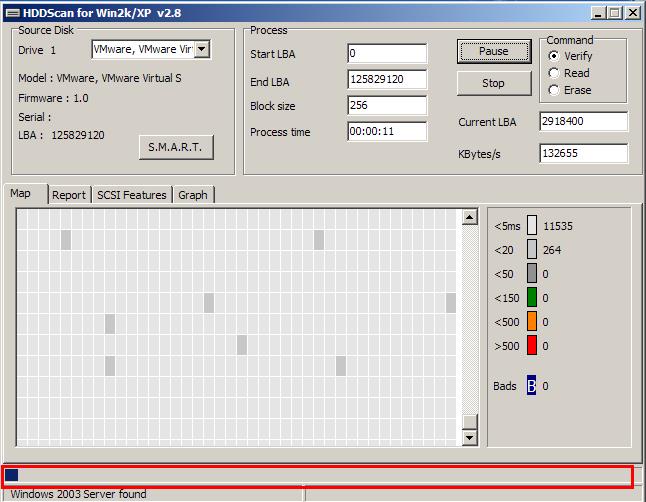This screenshot has width=646, height=502.
Task: Click the Block size input field
Action: point(387,106)
